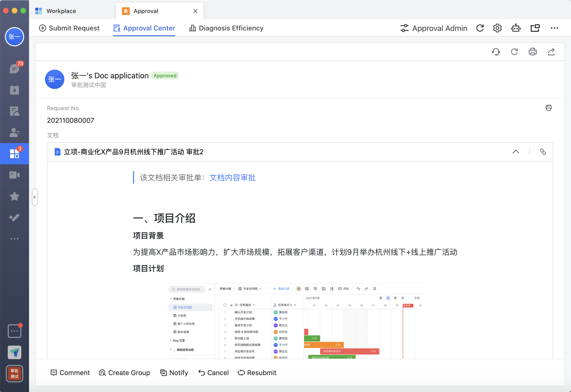Print the approval using printer icon in detail toolbar
Screen dimensions: 571x392
pos(533,52)
